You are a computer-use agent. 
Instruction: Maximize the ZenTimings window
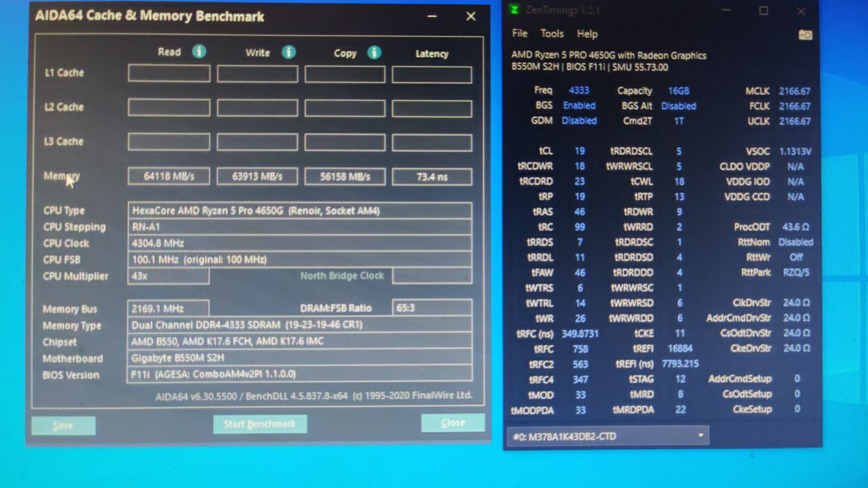(764, 11)
